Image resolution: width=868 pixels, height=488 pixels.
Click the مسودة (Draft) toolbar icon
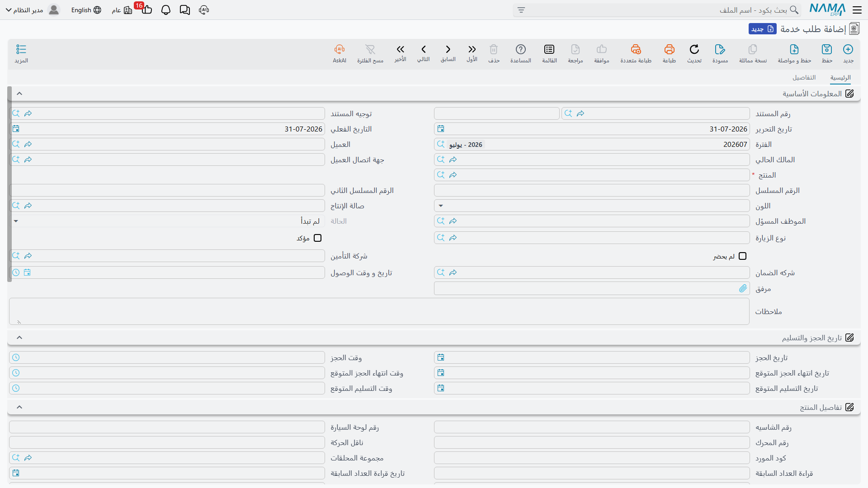pos(720,49)
